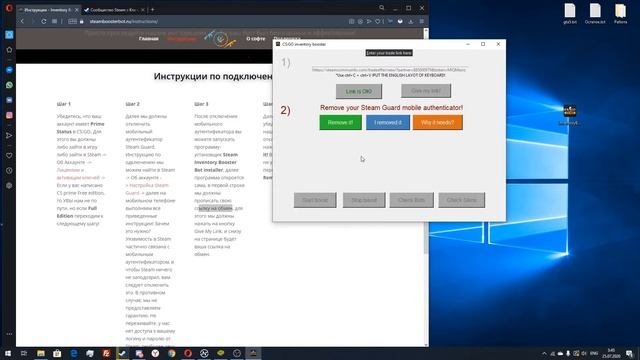Open new tab with plus button
The width and height of the screenshot is (640, 360).
tap(153, 9)
